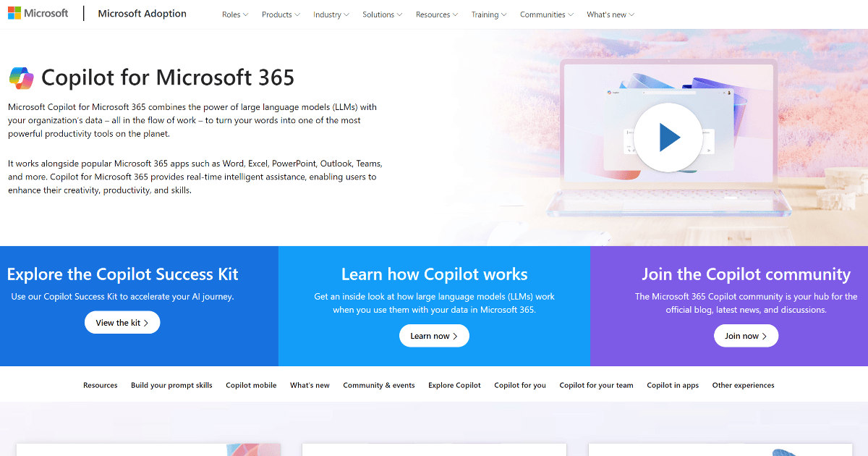Select Build your prompt skills in the section nav

(x=171, y=385)
